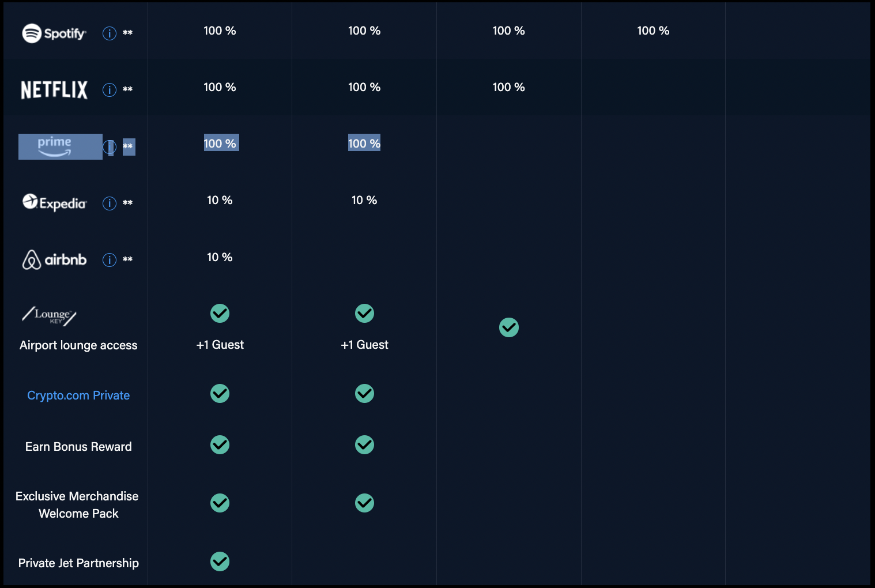Click the Airbnb logo
875x588 pixels.
(54, 259)
